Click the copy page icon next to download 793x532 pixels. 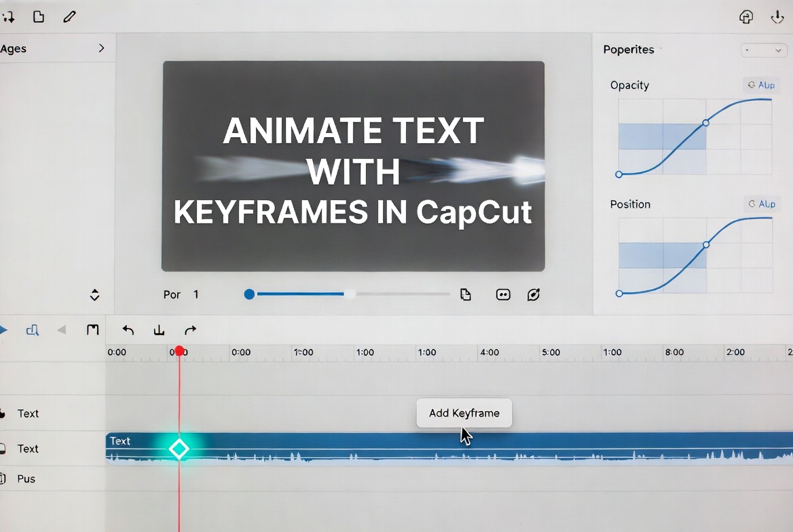(745, 16)
